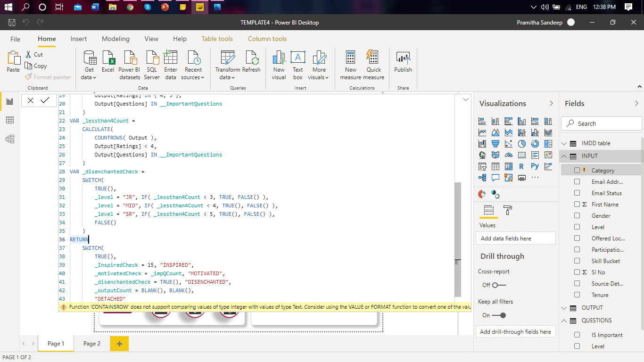Toggle Cross-report drill through switch
644x362 pixels.
point(498,285)
